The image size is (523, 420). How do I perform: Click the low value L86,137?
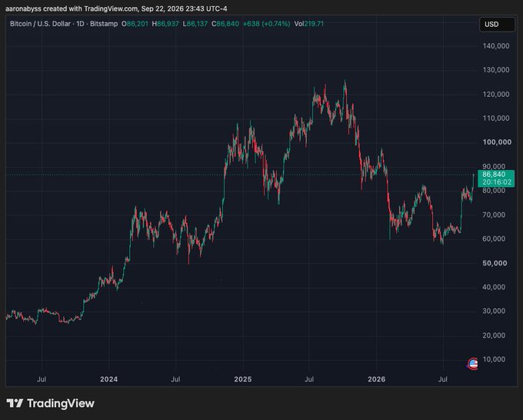[195, 24]
